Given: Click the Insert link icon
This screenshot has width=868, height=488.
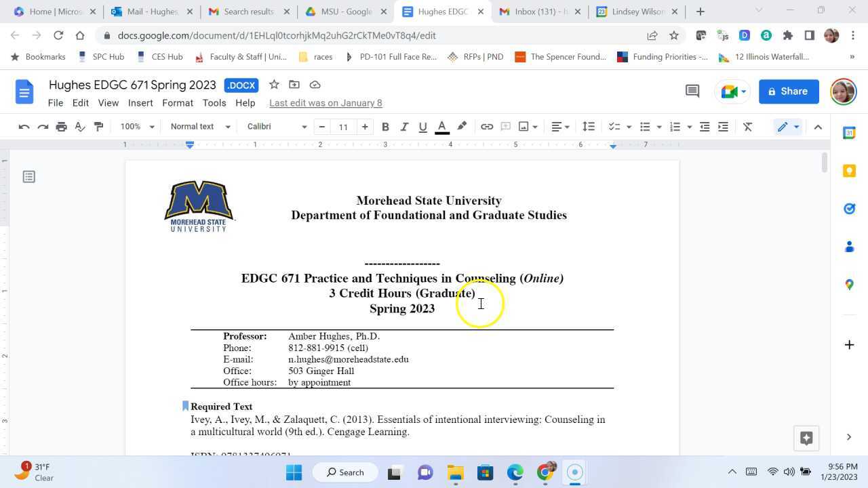Looking at the screenshot, I should (487, 127).
